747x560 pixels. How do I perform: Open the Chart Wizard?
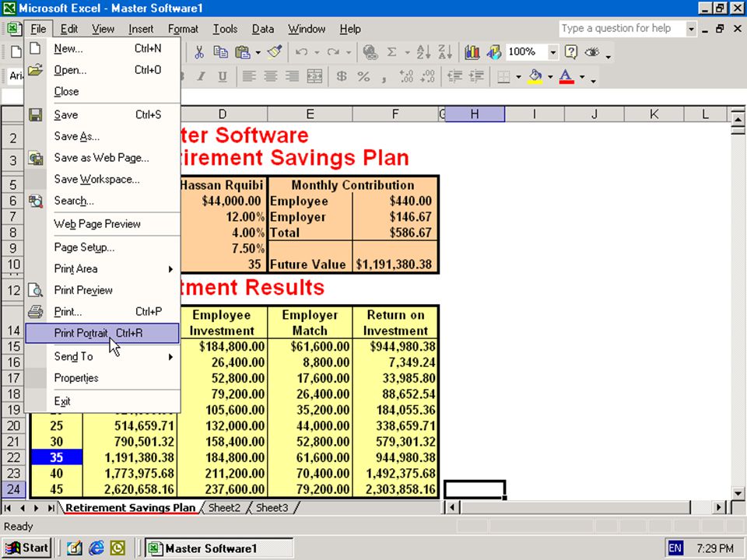[472, 52]
